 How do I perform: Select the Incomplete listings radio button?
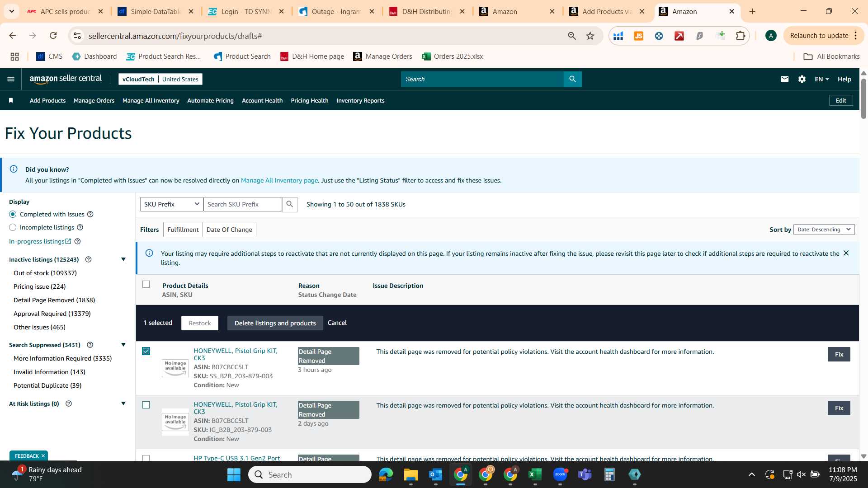pos(13,227)
